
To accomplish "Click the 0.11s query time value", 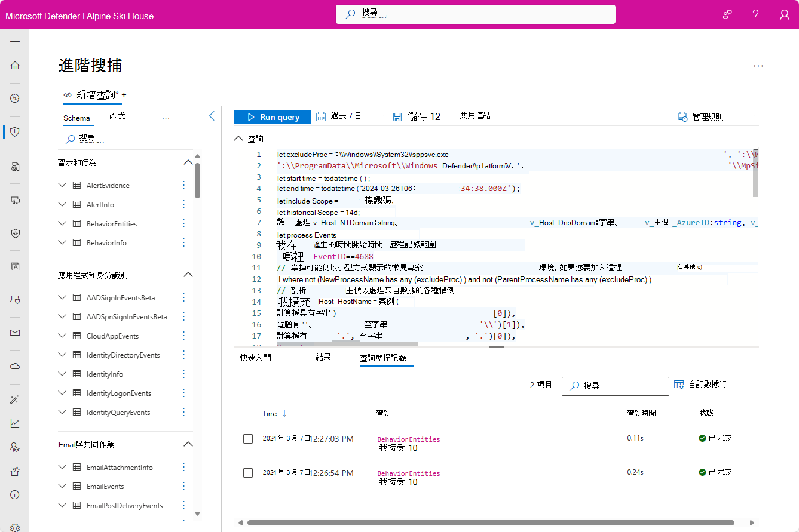I will (635, 438).
